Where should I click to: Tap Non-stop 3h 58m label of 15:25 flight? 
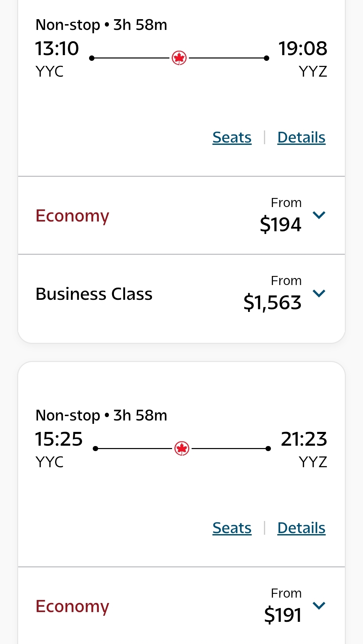click(101, 415)
